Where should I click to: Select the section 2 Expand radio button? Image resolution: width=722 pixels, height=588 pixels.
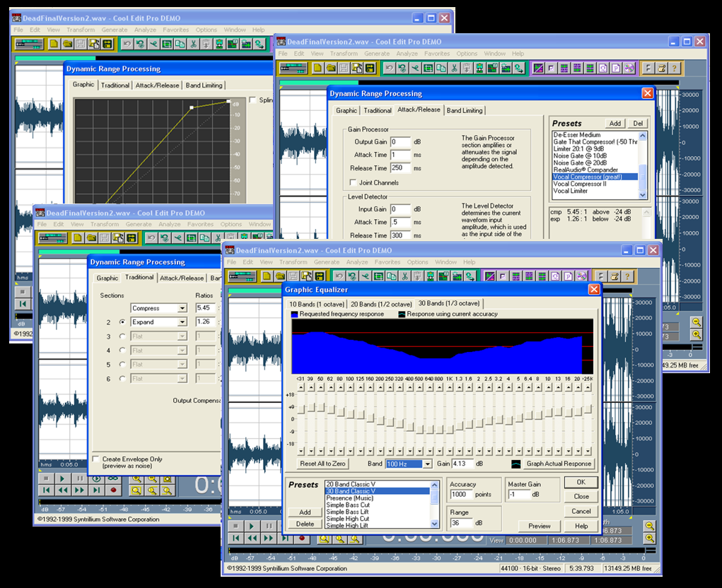[122, 322]
